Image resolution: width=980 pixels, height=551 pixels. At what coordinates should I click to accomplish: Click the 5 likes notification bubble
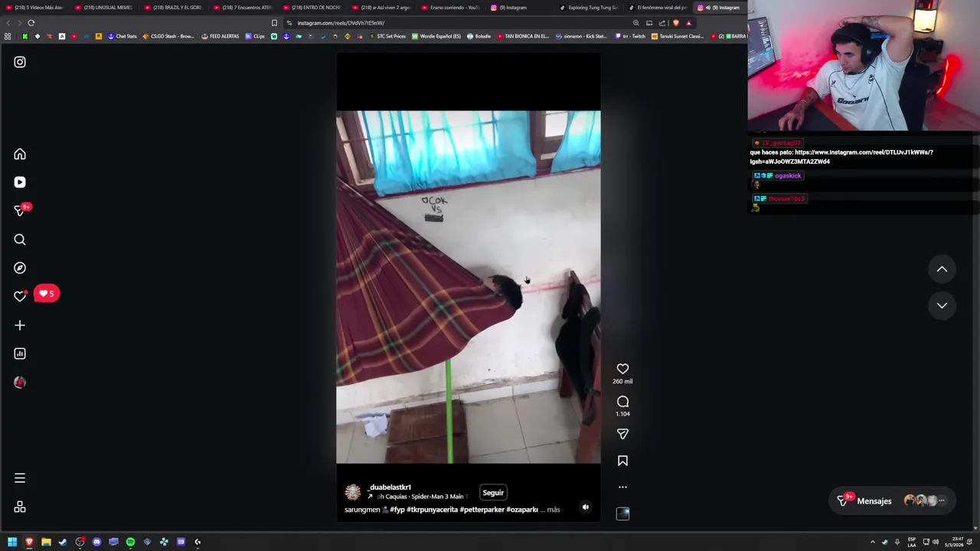coord(47,294)
